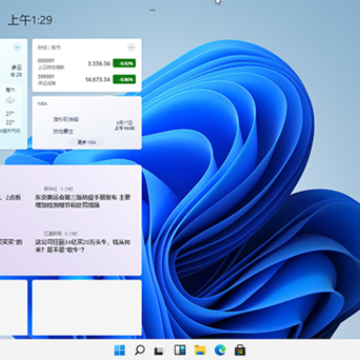Click the 14,673.34 index value
The height and width of the screenshot is (360, 360).
[98, 79]
